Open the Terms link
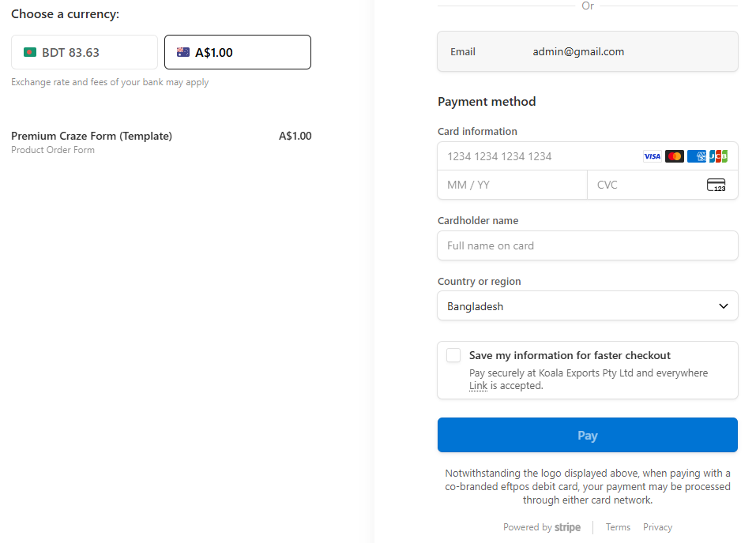Viewport: 756px width, 543px height. (x=618, y=527)
